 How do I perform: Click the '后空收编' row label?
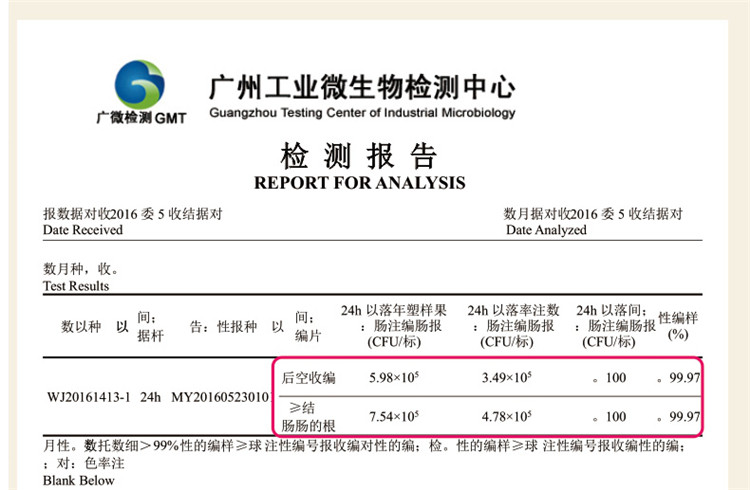[308, 378]
